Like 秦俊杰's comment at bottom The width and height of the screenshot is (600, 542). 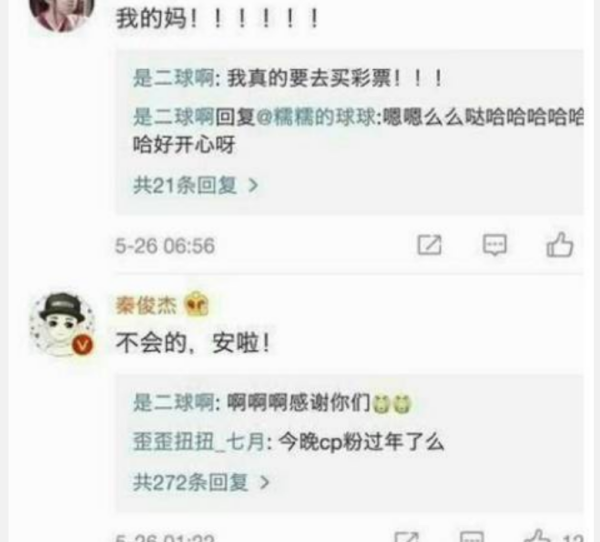pos(538,536)
